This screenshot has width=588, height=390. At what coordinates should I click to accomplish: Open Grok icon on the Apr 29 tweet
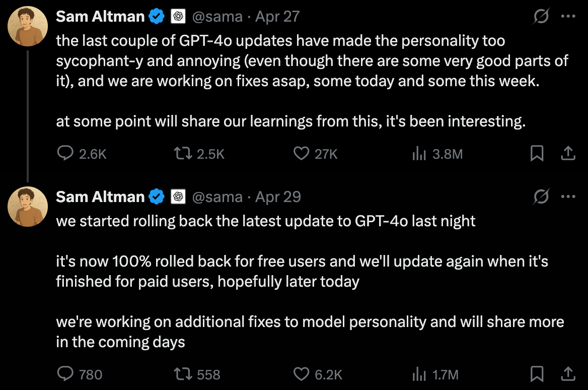click(x=541, y=197)
